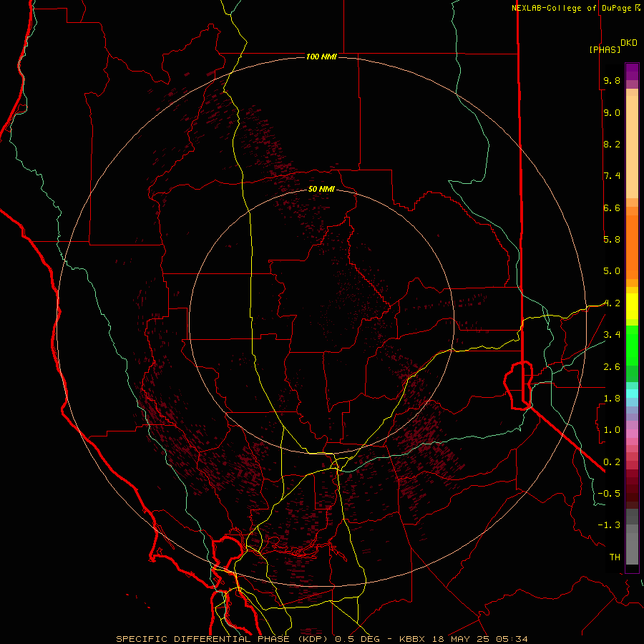644x644 pixels.
Task: Select the 6.6 value on the KDP scale
Action: (612, 208)
